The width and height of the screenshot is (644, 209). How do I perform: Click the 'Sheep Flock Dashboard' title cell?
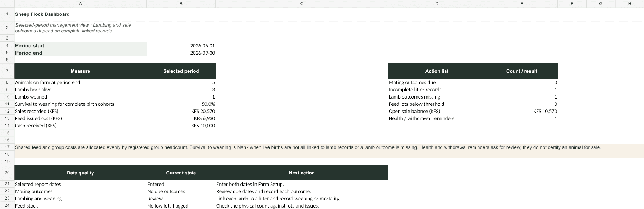coord(80,14)
